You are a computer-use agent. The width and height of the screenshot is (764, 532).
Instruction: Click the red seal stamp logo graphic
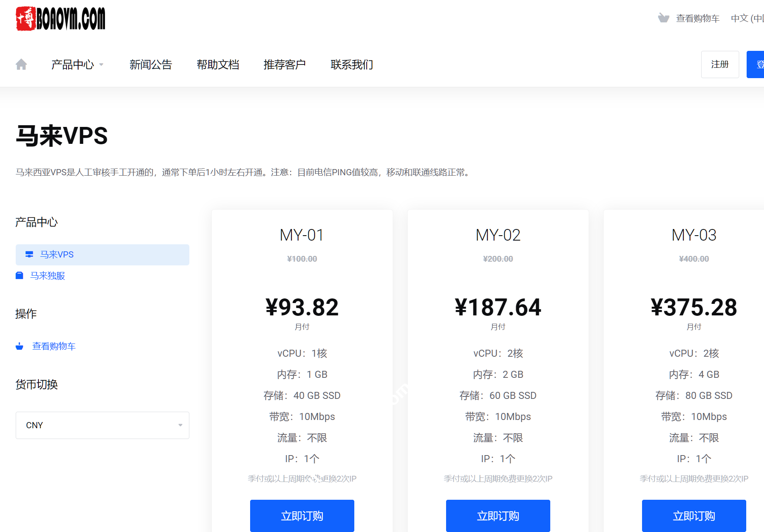(x=26, y=19)
